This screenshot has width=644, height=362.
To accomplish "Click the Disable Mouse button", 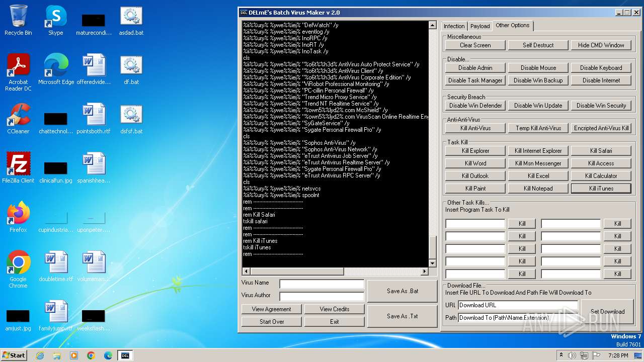I will coord(538,68).
